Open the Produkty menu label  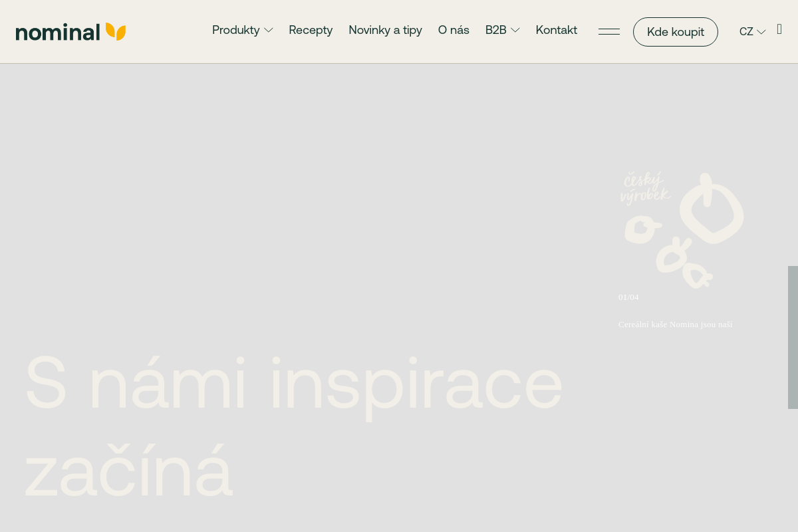235,30
